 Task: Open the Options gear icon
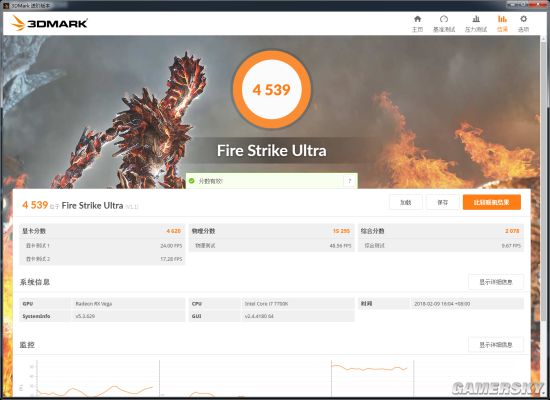pos(523,24)
